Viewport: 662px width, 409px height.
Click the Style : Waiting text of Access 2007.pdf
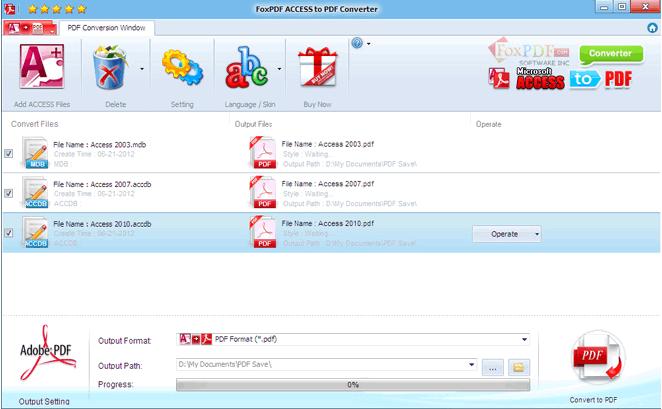click(x=306, y=194)
